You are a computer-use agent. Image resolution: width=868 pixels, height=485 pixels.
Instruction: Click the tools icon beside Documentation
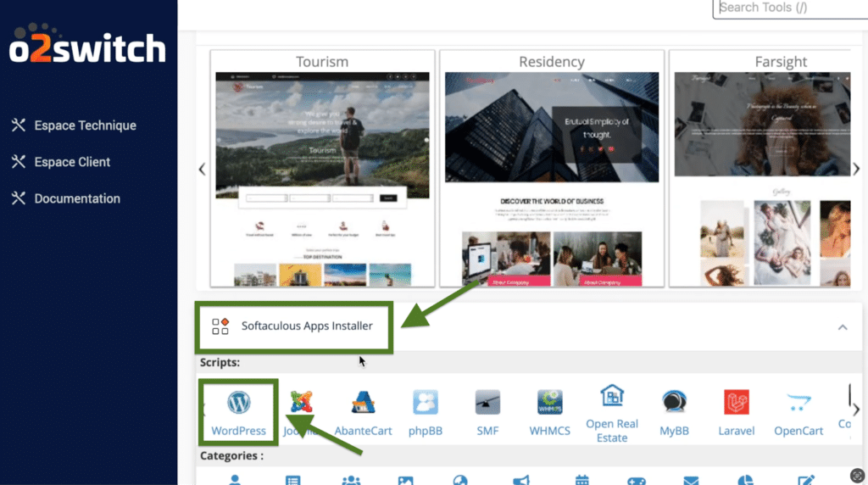[19, 198]
